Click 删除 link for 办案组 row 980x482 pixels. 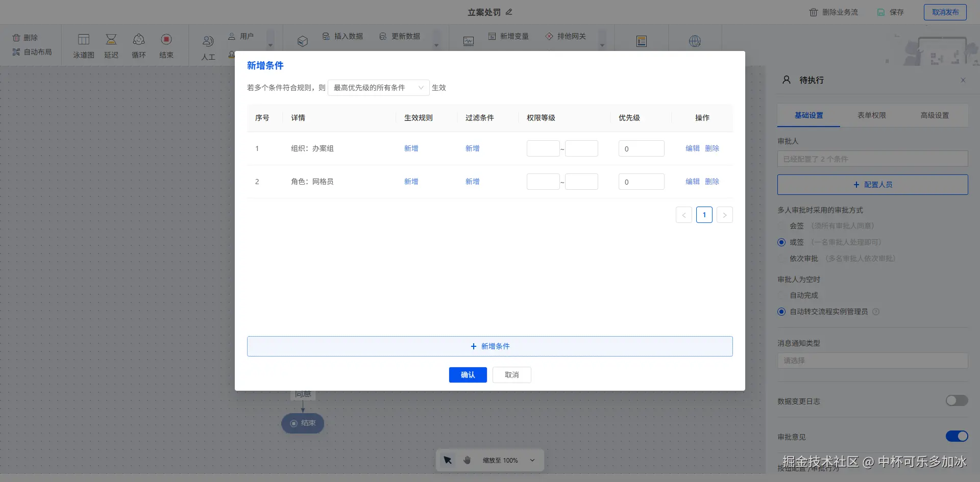pyautogui.click(x=712, y=148)
